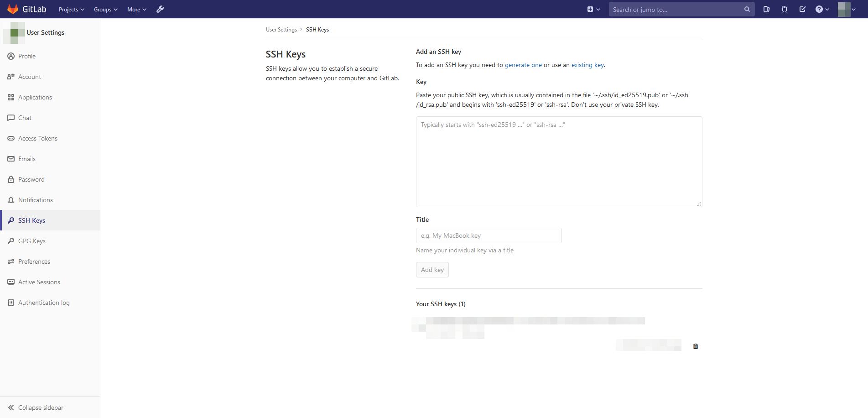Screen dimensions: 868x418
Task: Open the Admin Area wrench icon
Action: pos(160,9)
